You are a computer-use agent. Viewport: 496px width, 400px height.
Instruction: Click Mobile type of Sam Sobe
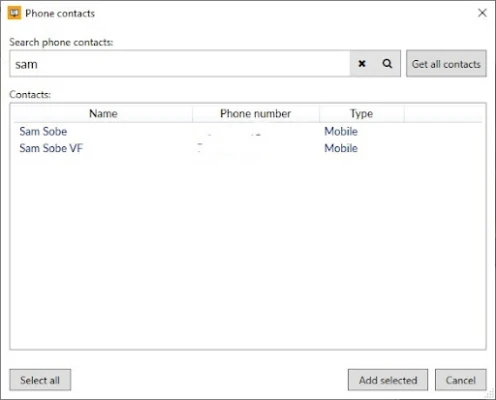click(341, 131)
